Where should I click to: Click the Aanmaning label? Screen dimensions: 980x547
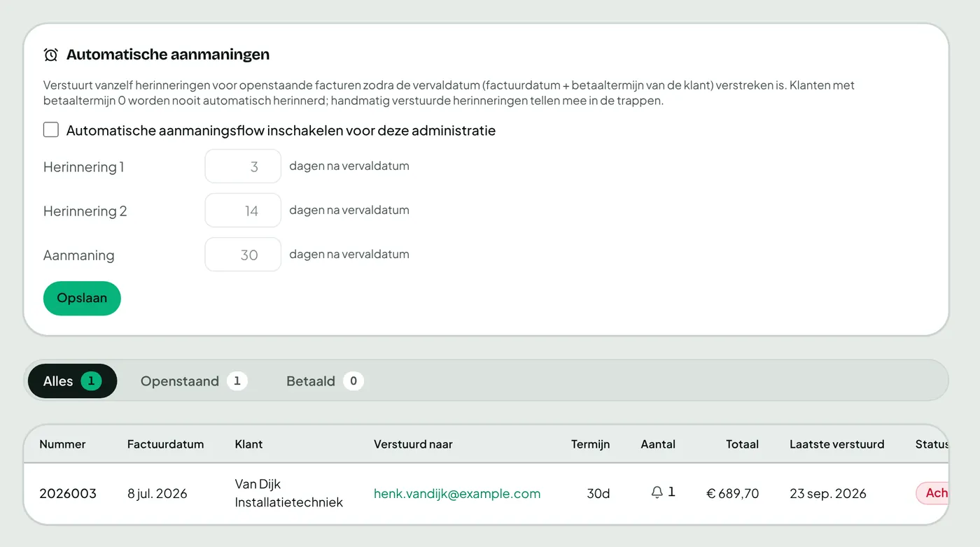(78, 255)
